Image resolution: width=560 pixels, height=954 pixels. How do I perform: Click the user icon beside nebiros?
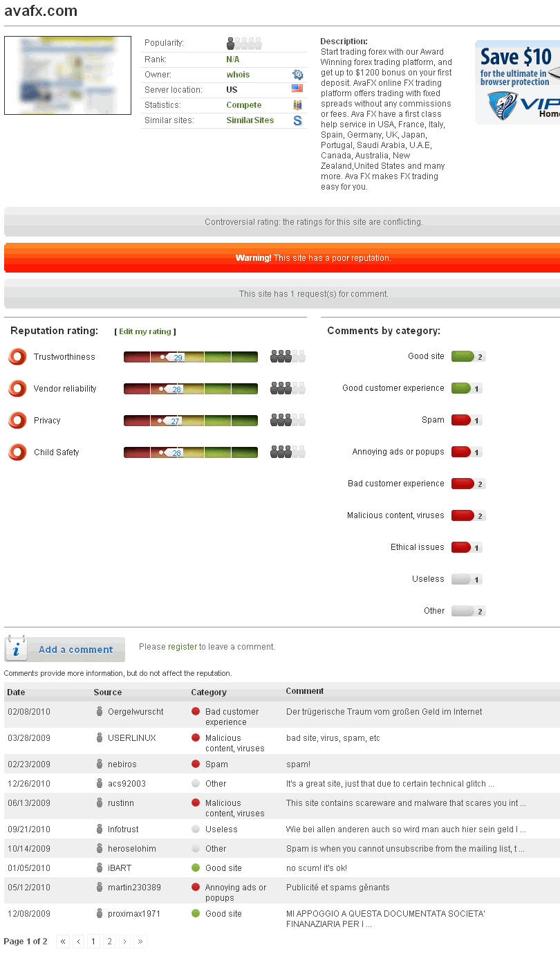click(x=100, y=764)
